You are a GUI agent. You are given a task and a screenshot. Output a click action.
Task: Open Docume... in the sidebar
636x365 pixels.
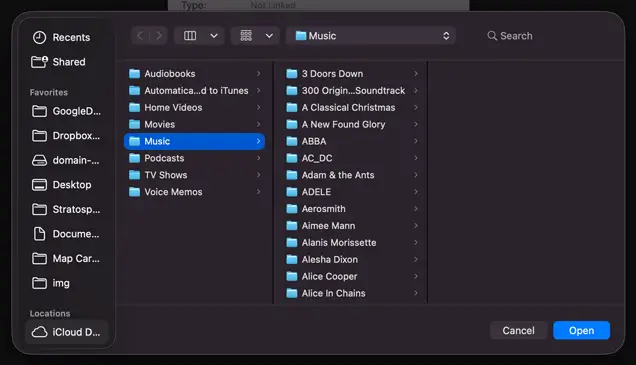[67, 234]
